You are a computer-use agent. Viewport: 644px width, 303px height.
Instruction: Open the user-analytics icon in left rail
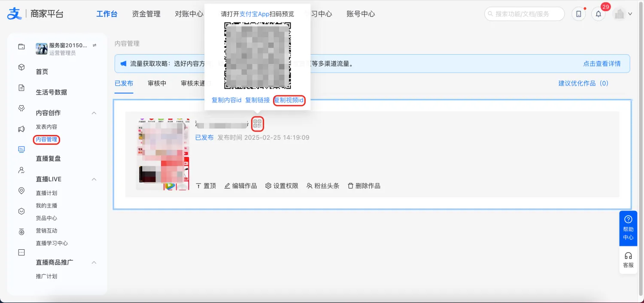coord(21,170)
